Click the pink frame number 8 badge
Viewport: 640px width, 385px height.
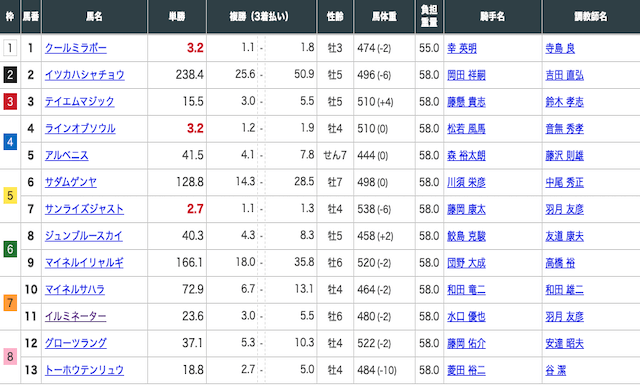pyautogui.click(x=10, y=356)
